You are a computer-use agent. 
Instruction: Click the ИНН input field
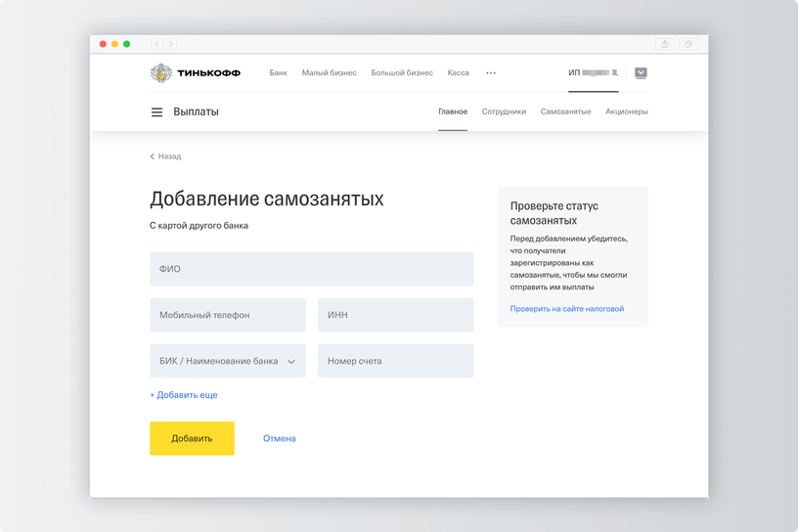click(395, 315)
